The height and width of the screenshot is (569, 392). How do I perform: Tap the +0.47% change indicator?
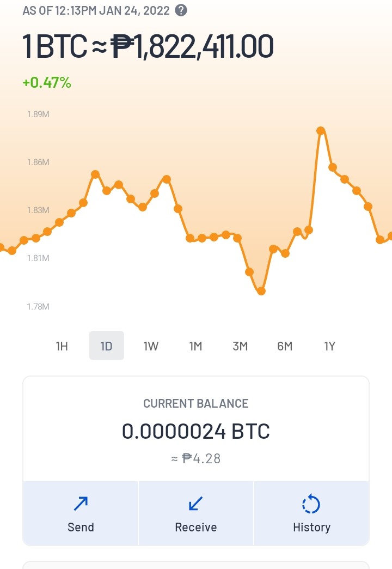[47, 82]
